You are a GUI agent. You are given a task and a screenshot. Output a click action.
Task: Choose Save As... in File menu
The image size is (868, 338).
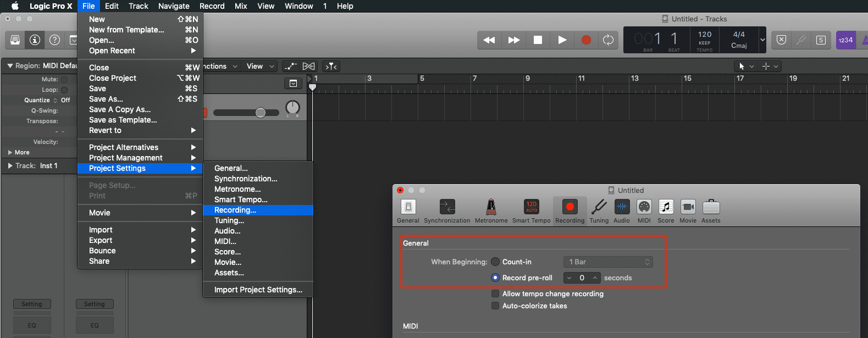click(x=140, y=99)
